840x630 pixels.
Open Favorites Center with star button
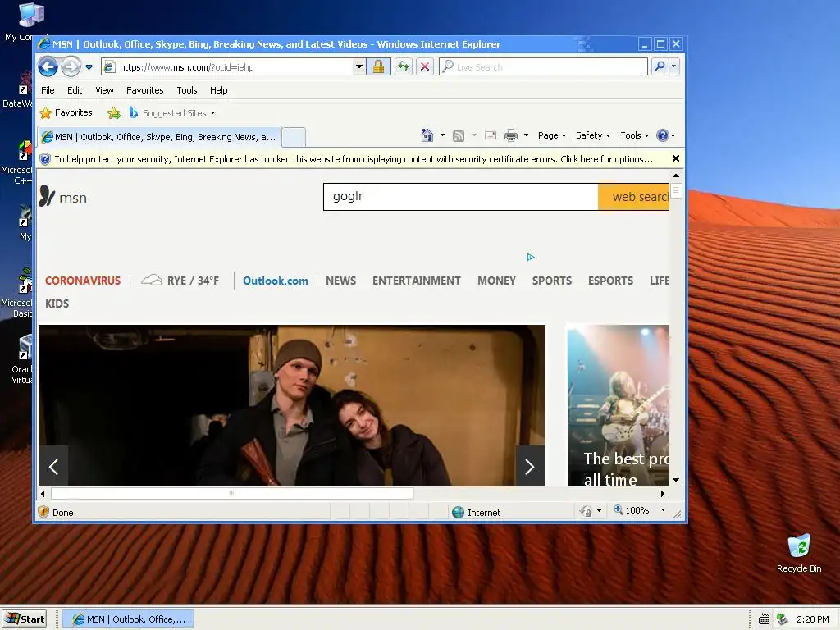[x=66, y=112]
